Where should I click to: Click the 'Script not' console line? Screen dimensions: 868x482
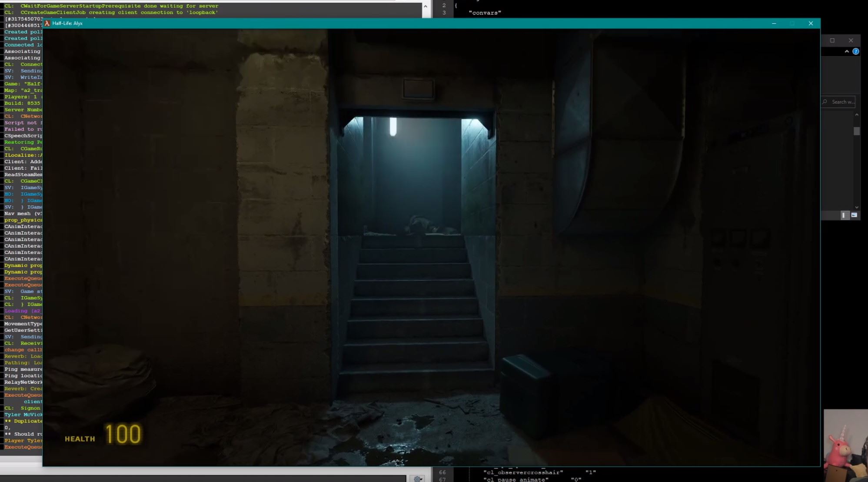(x=23, y=123)
